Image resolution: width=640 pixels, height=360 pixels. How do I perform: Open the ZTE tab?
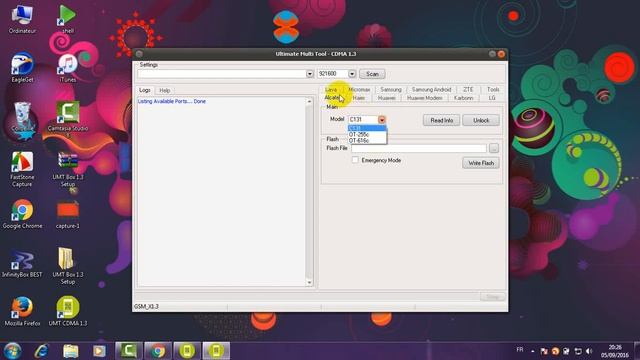468,89
